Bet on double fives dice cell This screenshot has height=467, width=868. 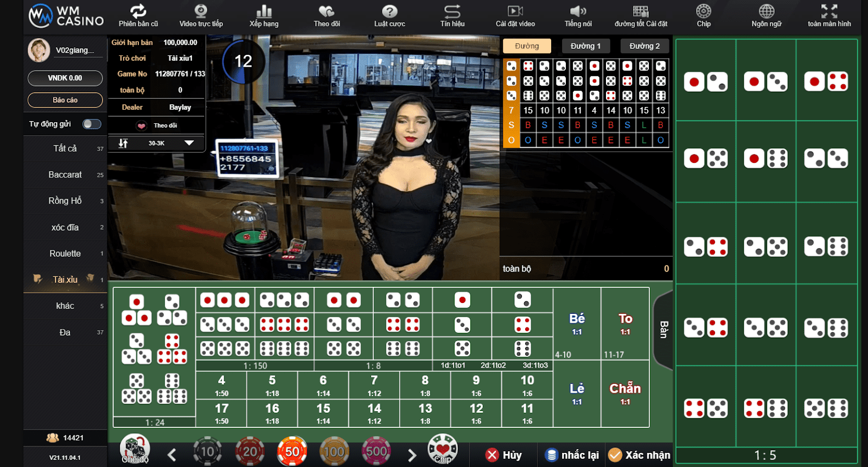[343, 348]
